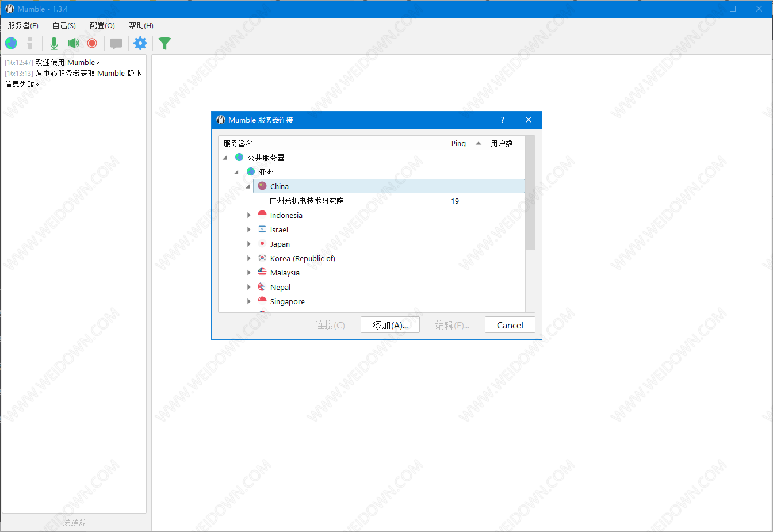773x532 pixels.
Task: Click log entry 从中心服务器获取 Mumble 版本
Action: point(89,73)
